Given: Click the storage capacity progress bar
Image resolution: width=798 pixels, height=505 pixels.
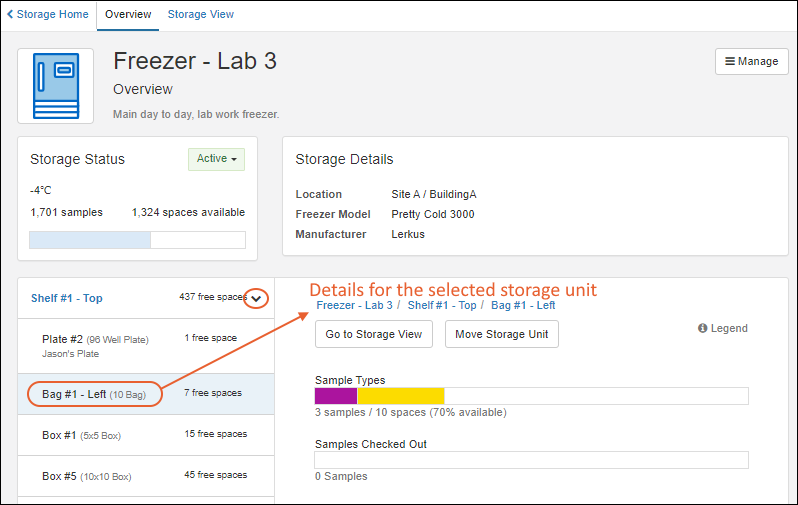Looking at the screenshot, I should (137, 240).
